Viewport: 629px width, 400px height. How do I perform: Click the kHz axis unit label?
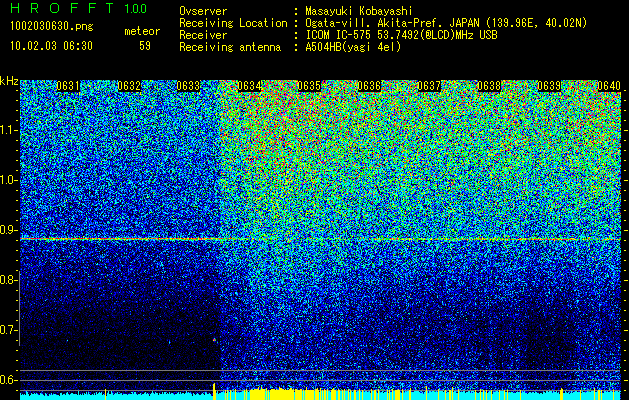pyautogui.click(x=9, y=81)
